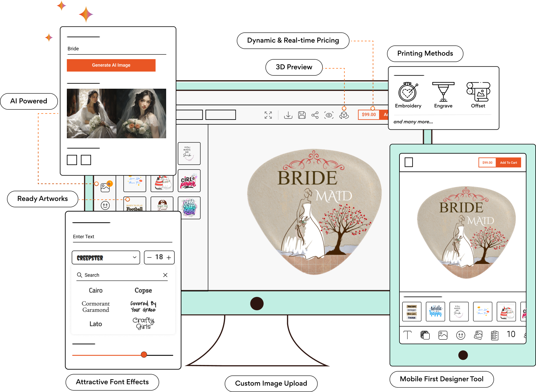
Task: Clear font search with X icon
Action: pos(165,275)
